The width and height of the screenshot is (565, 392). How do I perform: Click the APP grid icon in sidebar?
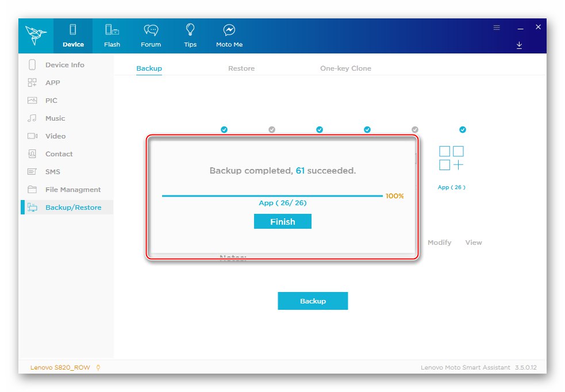(32, 83)
